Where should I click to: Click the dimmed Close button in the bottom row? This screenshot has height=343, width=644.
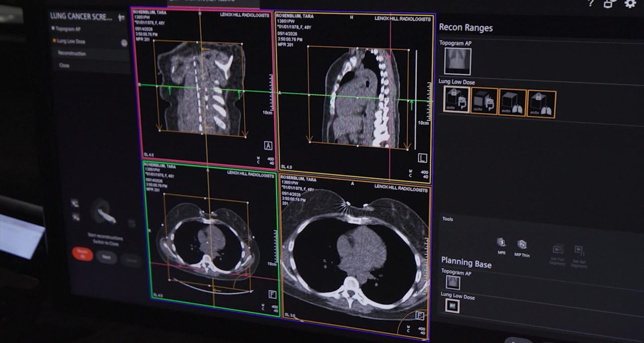coord(131,260)
